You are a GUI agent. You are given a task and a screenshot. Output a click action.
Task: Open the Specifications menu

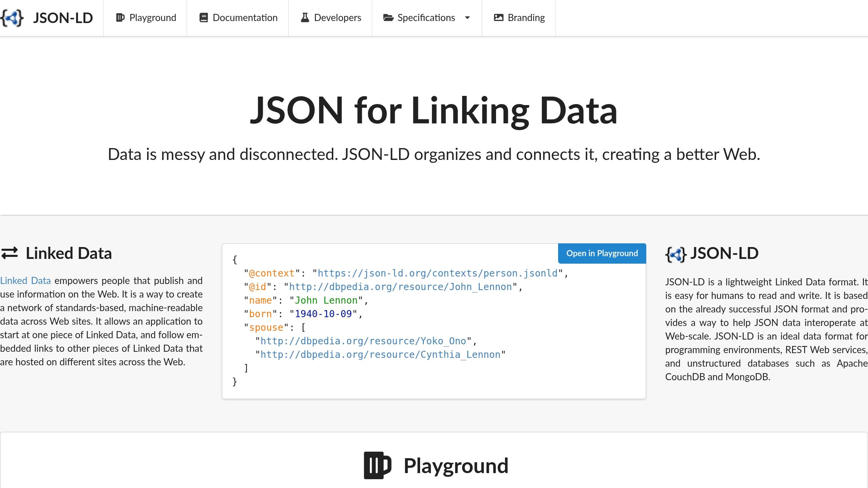[x=427, y=18]
